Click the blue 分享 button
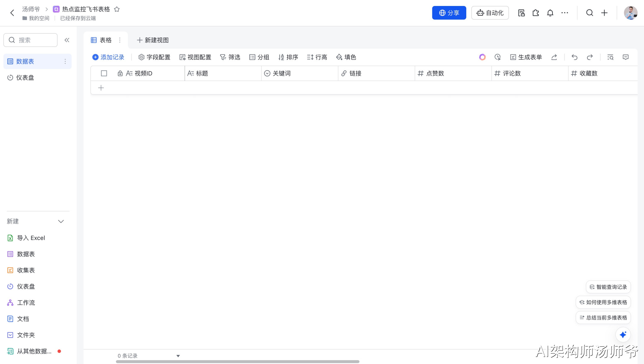Screen dimensions: 644x364 coord(449,13)
